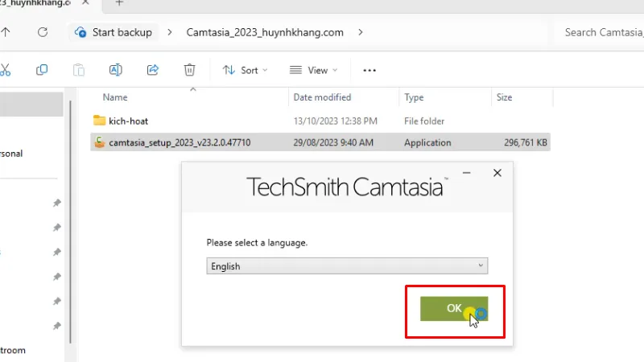Expand chevron after Camtasia_2023_huynhkhang.com breadcrumb
The width and height of the screenshot is (644, 362).
pos(360,33)
